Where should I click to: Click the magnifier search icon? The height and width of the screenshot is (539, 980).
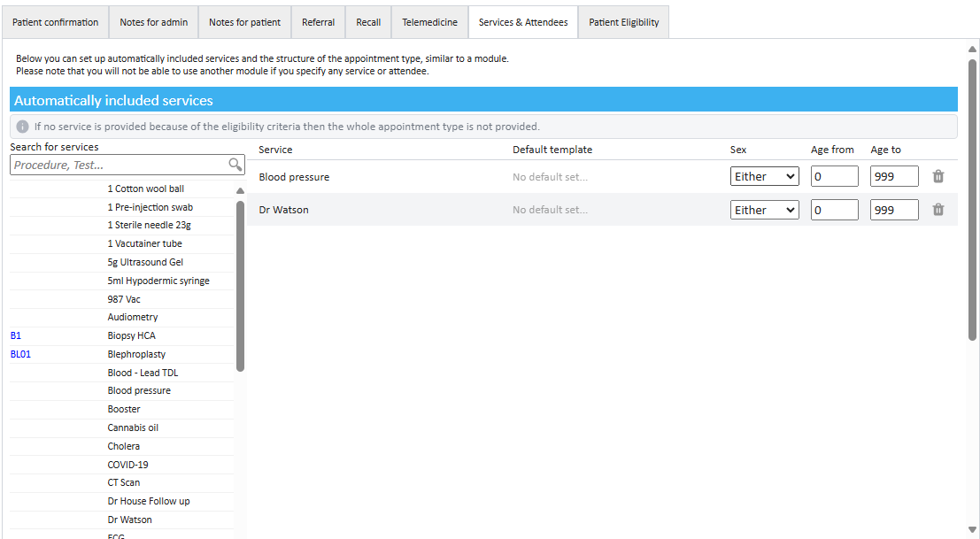pyautogui.click(x=235, y=165)
